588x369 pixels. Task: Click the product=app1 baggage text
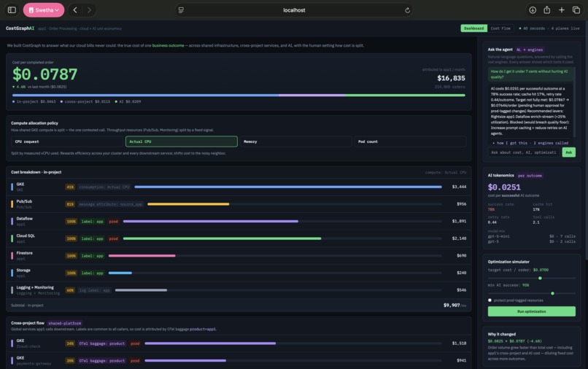203,329
